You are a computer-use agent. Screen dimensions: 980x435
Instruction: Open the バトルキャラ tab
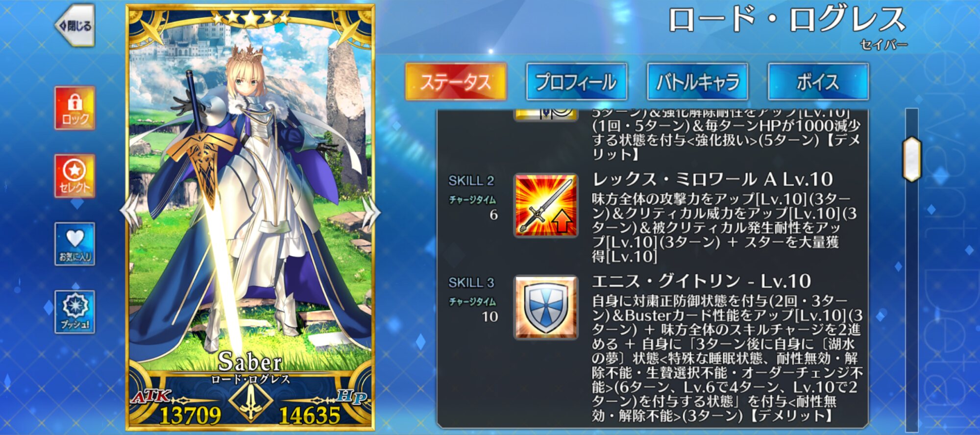click(x=697, y=82)
